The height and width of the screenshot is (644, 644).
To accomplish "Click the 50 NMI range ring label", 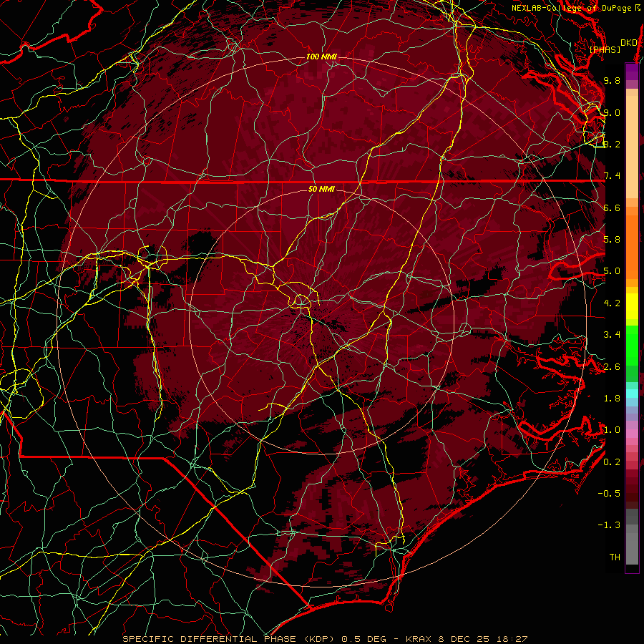I will 321,189.
